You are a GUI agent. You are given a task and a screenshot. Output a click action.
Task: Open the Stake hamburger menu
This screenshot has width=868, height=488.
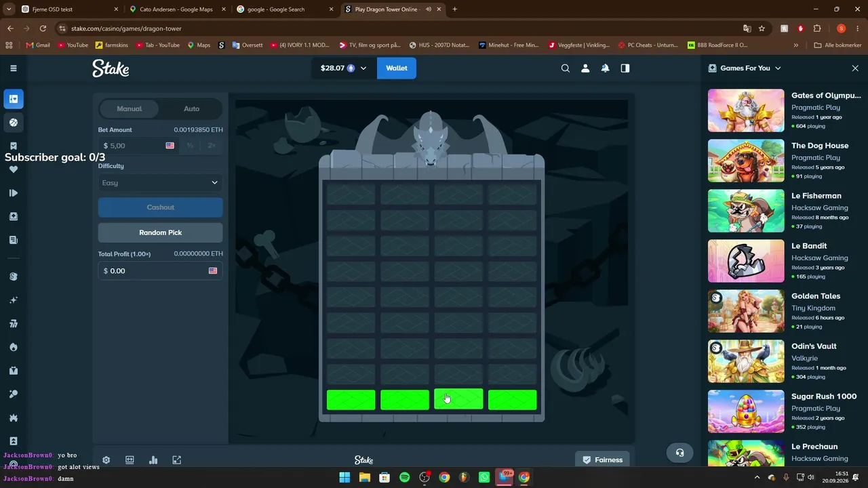pos(14,68)
